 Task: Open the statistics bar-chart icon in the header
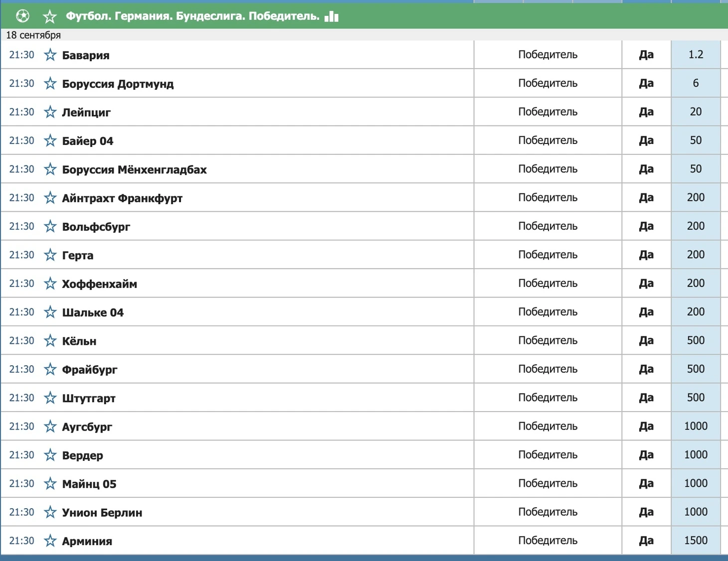332,16
